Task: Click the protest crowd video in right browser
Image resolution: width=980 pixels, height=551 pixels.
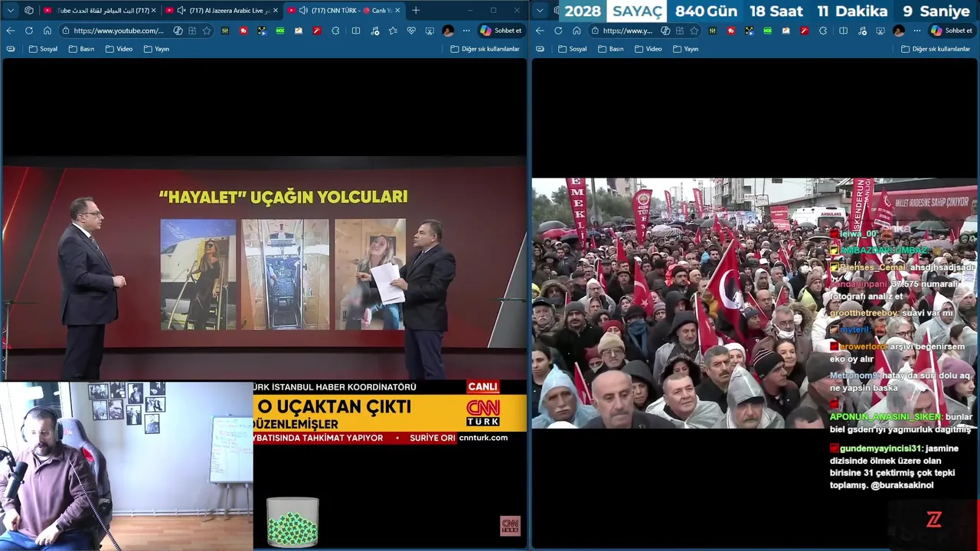Action: pos(754,303)
